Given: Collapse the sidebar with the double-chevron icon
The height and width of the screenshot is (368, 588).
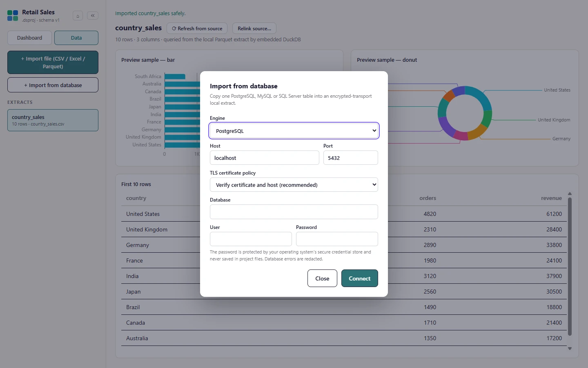Looking at the screenshot, I should [93, 16].
